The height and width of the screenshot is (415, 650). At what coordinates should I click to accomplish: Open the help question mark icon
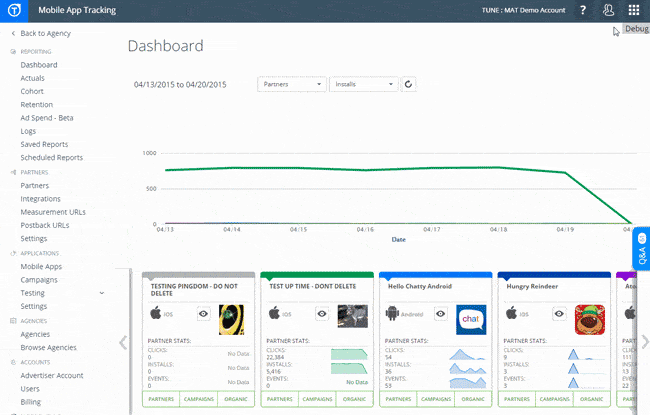583,10
